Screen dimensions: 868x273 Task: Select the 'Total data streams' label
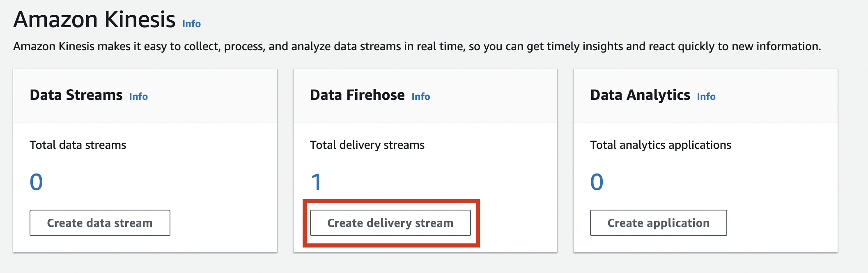coord(78,145)
